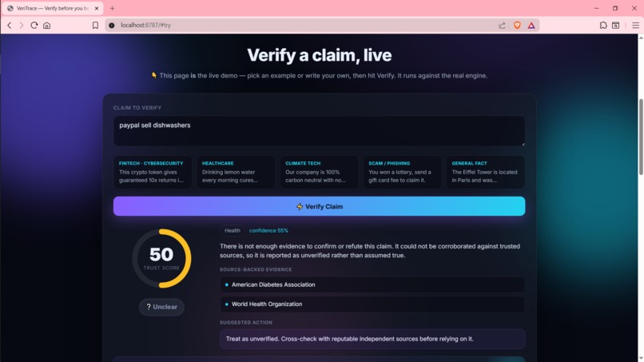Open a new tab with the plus button

(112, 8)
